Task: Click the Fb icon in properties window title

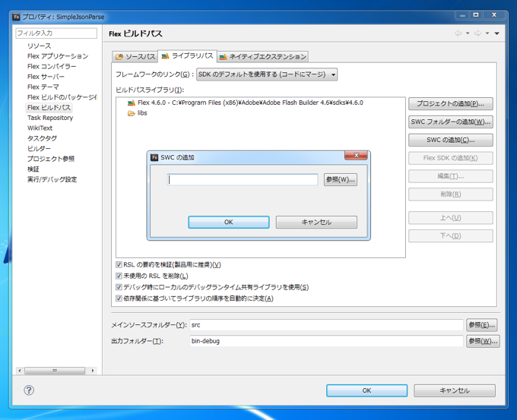Action: (x=16, y=17)
